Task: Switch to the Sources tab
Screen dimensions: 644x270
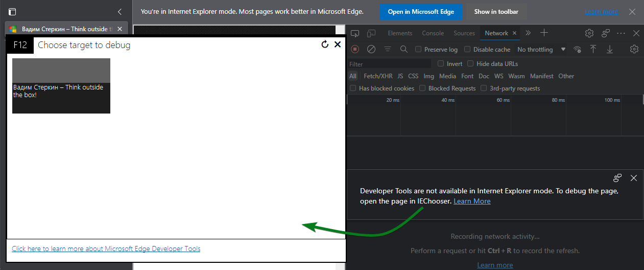Action: [464, 33]
